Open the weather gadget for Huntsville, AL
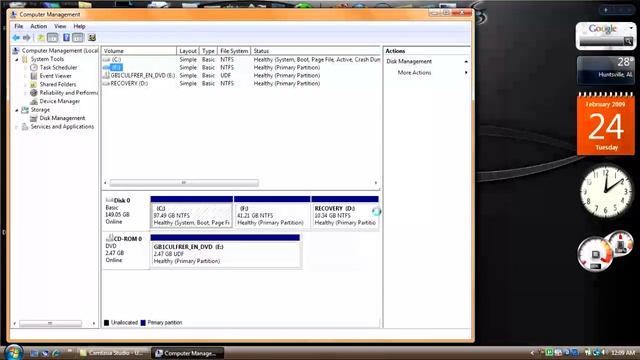 pyautogui.click(x=606, y=70)
